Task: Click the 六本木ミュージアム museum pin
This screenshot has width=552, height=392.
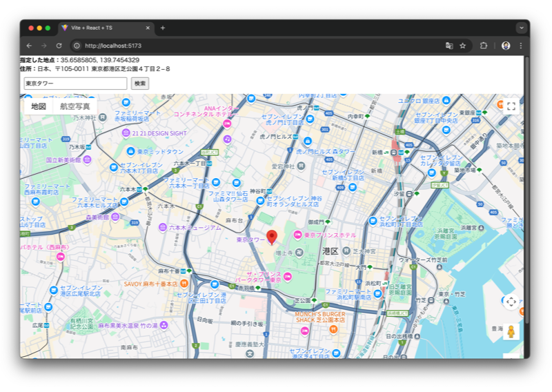Action: tap(162, 227)
